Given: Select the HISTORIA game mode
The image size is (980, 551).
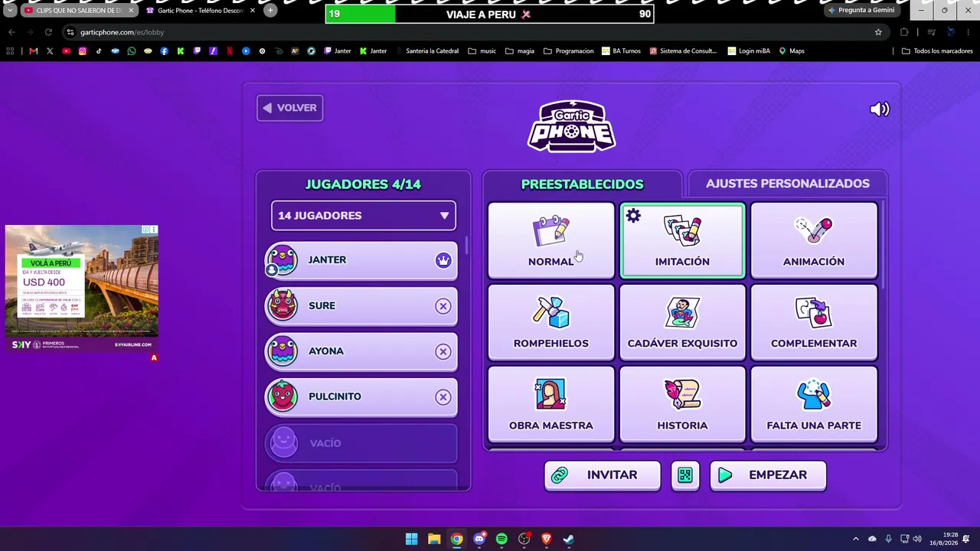Looking at the screenshot, I should [x=682, y=404].
